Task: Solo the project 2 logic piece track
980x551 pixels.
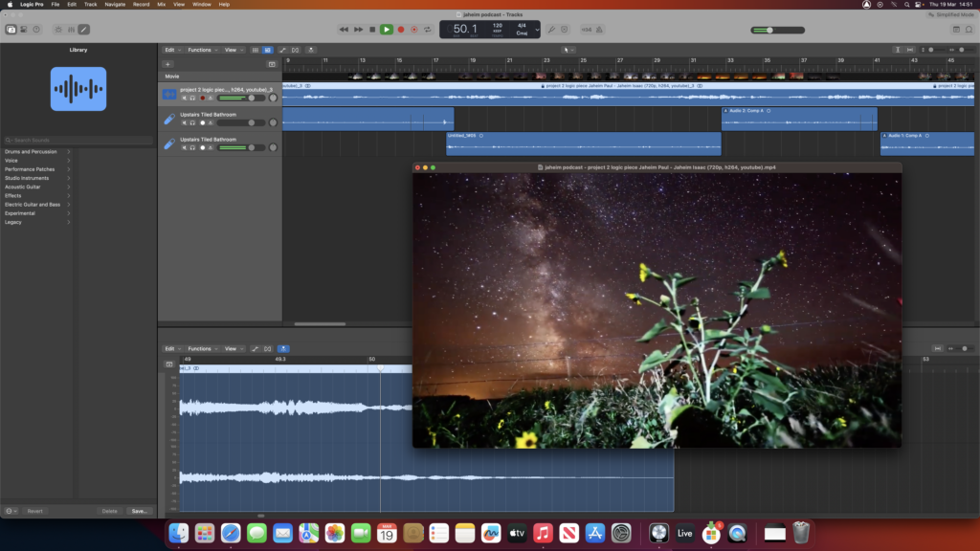Action: pyautogui.click(x=192, y=98)
